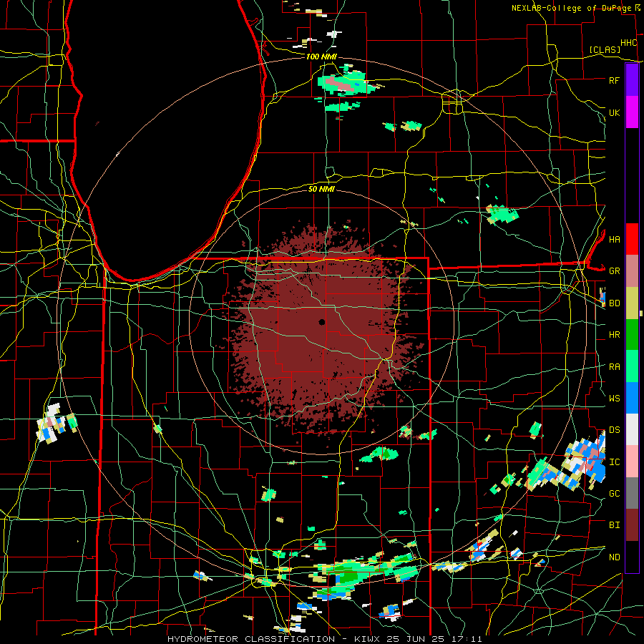Click the gray GC color swatch
Screen dimensions: 644x644
point(632,493)
